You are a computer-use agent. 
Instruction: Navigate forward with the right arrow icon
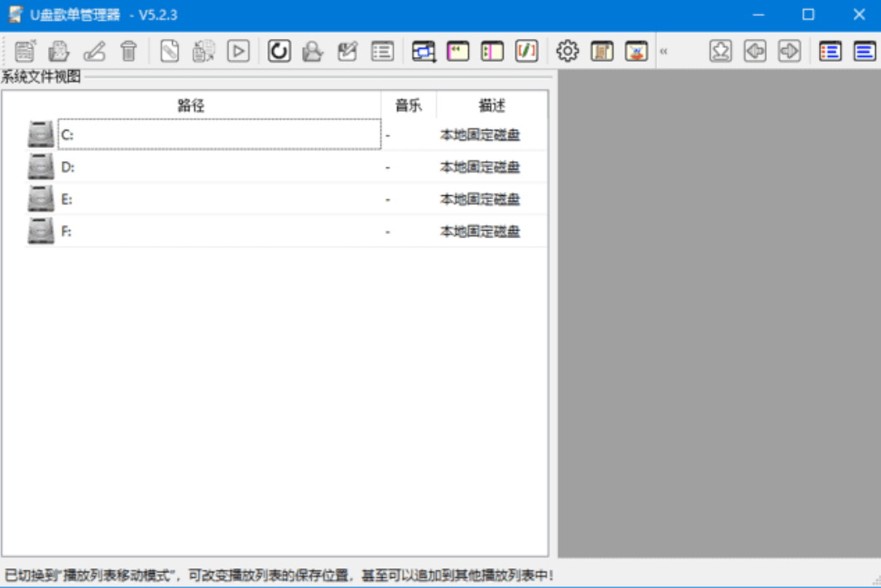pyautogui.click(x=789, y=50)
